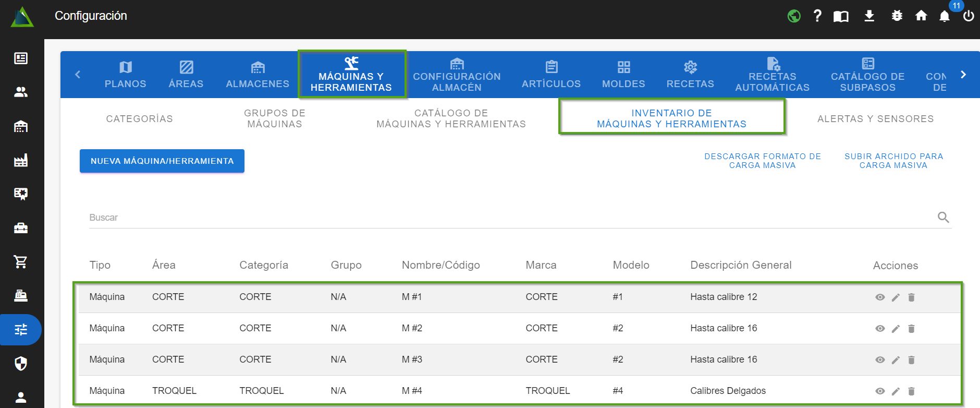
Task: Open the bug report icon
Action: point(897,16)
